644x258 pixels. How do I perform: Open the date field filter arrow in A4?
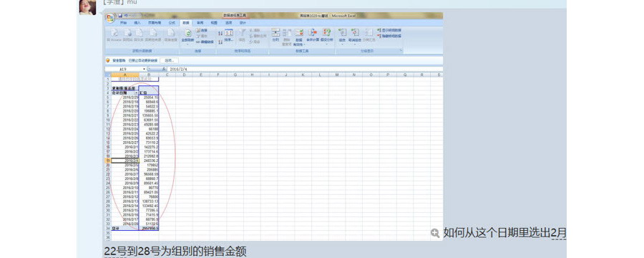tap(137, 93)
